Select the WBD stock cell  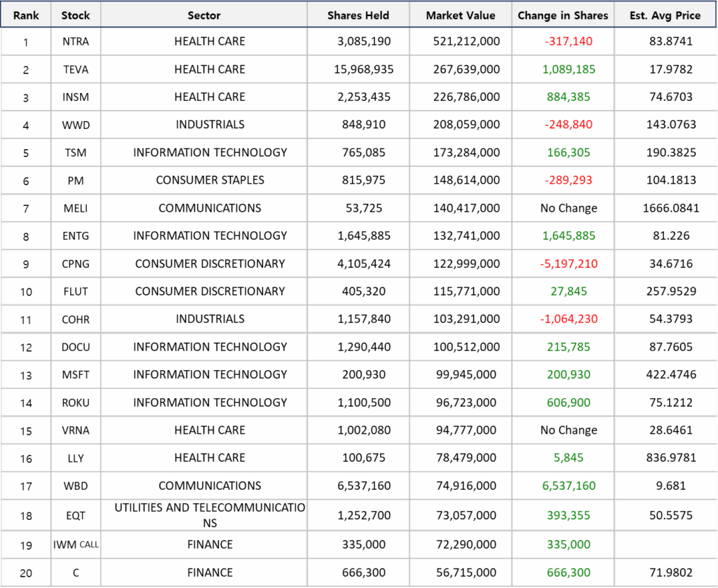76,486
